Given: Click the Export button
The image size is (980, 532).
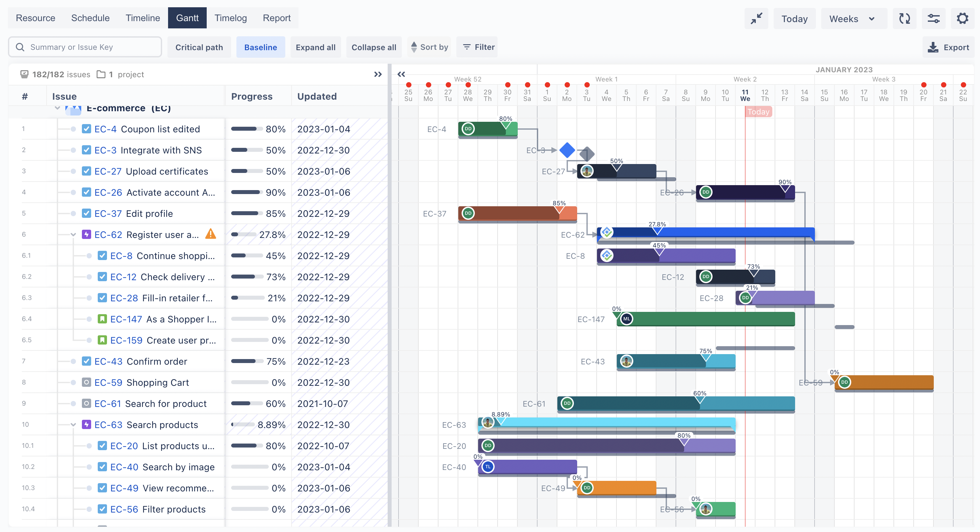Looking at the screenshot, I should click(x=948, y=47).
